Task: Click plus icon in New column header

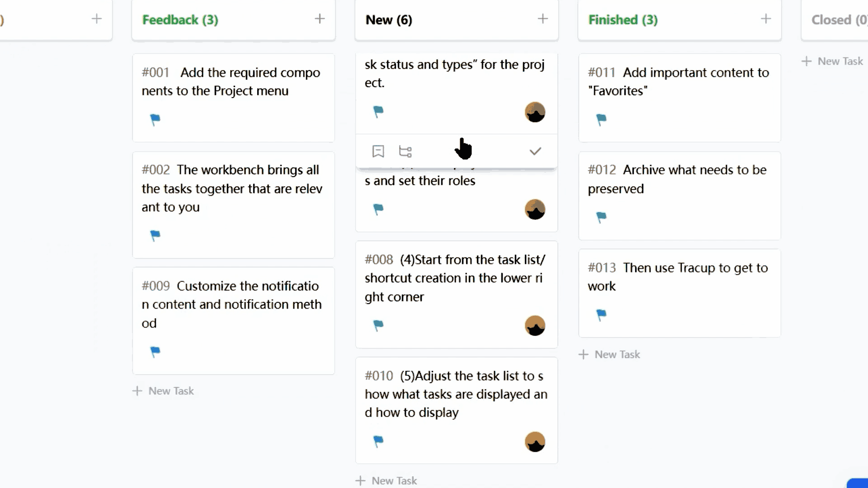Action: (542, 19)
